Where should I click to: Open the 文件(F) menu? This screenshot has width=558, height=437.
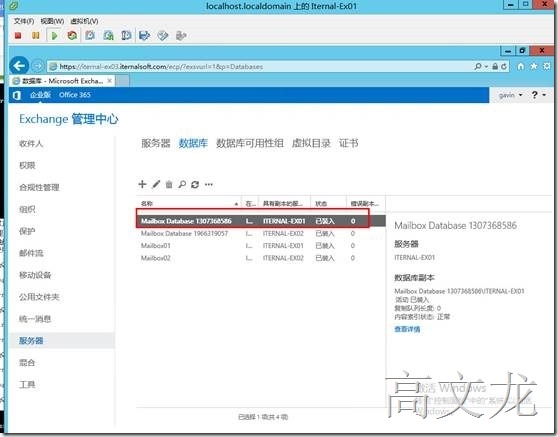(x=24, y=21)
